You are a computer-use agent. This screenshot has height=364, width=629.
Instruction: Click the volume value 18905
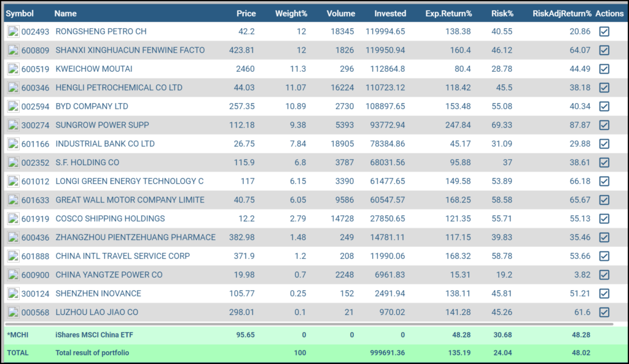coord(342,144)
